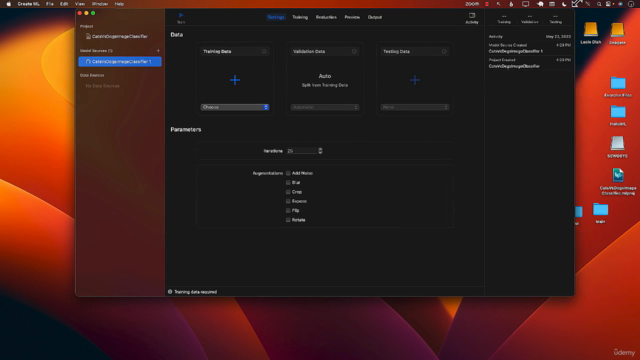The image size is (640, 360).
Task: Open the Apple menu
Action: tap(8, 4)
